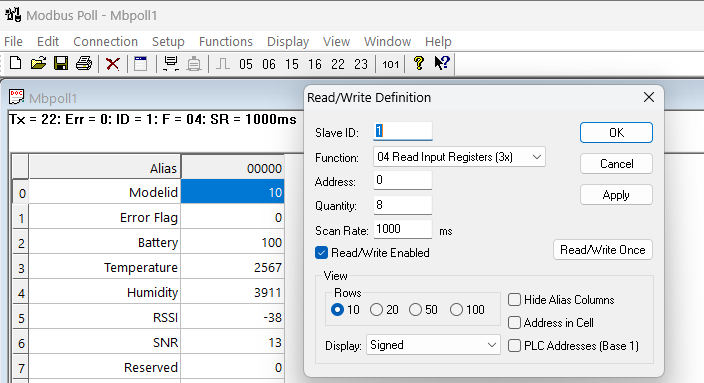
Task: Enable Hide Alias Columns checkbox
Action: tap(515, 299)
